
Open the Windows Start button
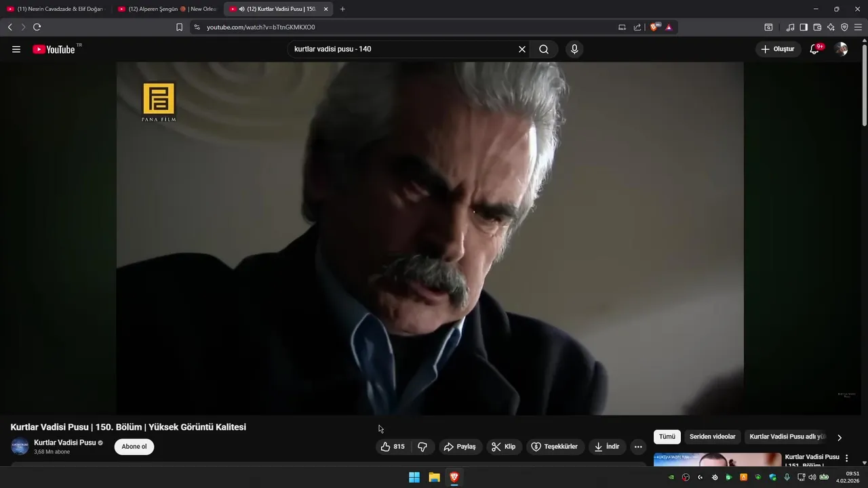[414, 477]
